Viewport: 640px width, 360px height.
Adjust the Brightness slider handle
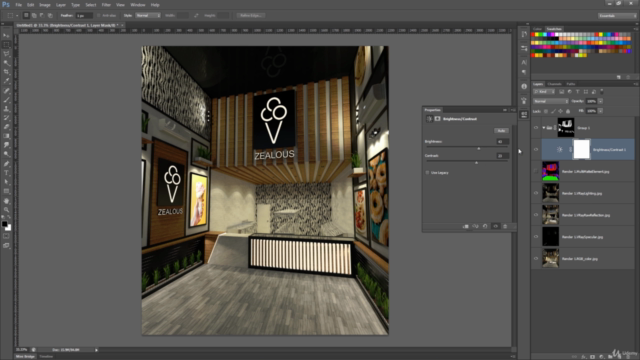coord(479,148)
